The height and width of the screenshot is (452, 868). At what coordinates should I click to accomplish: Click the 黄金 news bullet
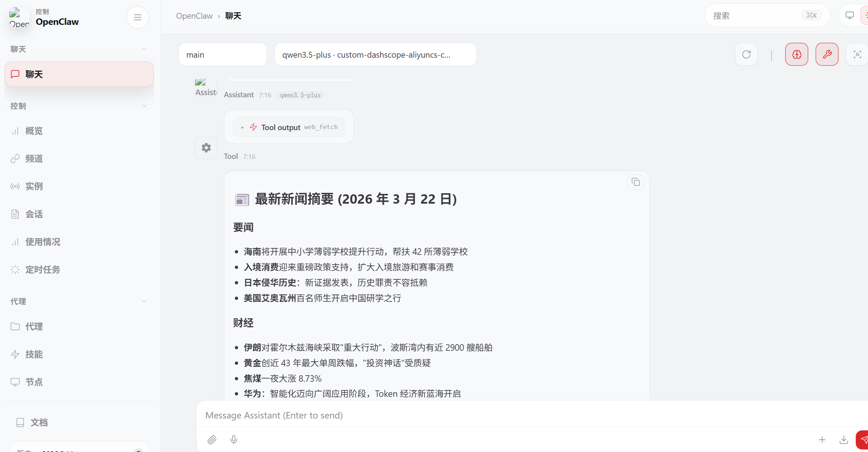[x=337, y=363]
